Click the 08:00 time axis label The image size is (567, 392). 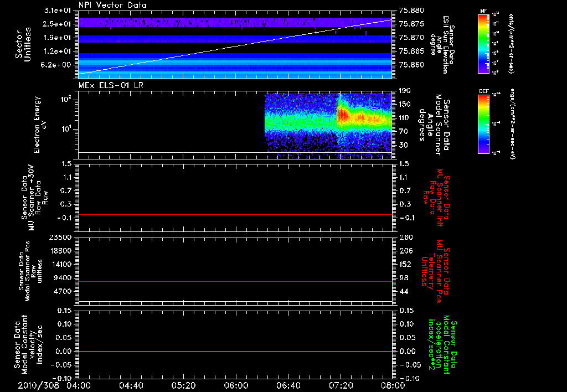tap(393, 385)
